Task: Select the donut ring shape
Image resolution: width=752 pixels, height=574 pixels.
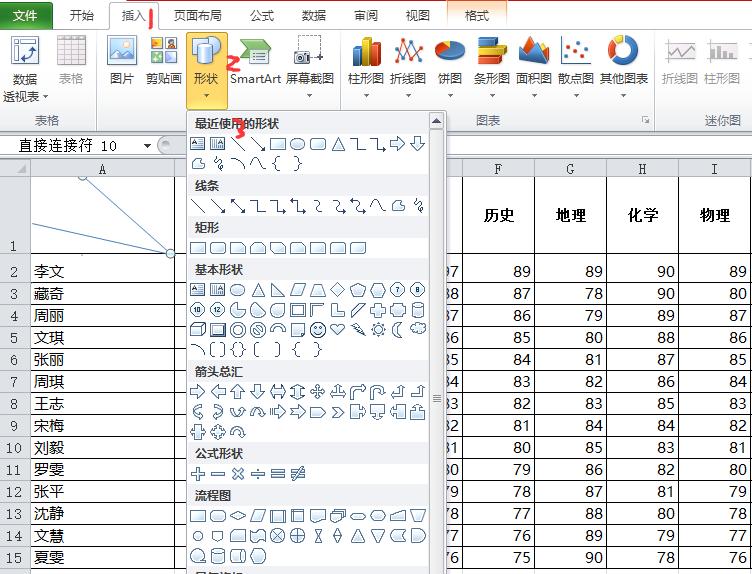Action: click(237, 329)
